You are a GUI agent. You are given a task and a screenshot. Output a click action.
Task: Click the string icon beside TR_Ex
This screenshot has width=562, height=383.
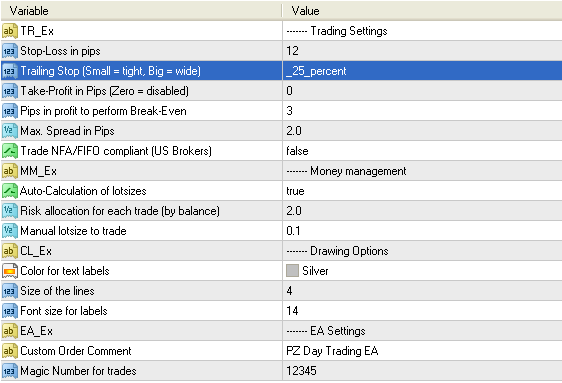pos(10,31)
